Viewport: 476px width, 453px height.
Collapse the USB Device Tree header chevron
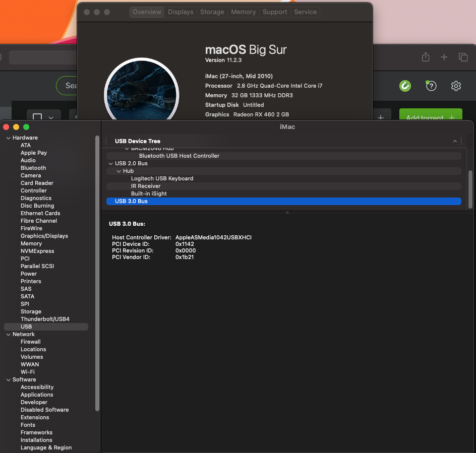[x=455, y=141]
